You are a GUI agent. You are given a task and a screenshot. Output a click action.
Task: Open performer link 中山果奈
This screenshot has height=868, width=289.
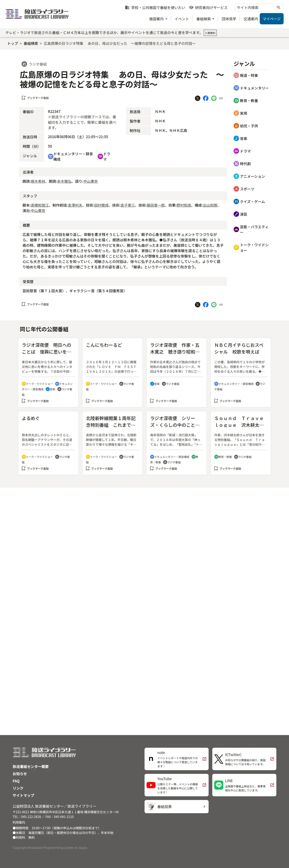(90, 181)
